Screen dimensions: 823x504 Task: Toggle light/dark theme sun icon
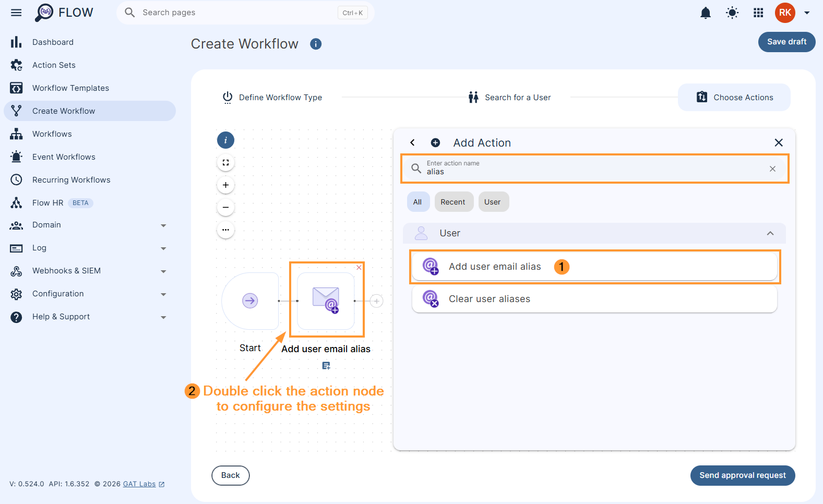click(x=732, y=13)
